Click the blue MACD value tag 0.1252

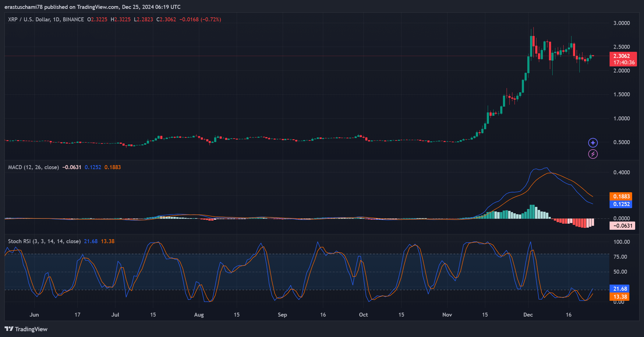point(621,204)
